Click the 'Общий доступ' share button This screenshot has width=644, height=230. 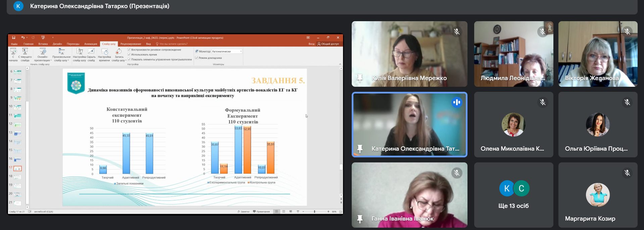click(x=328, y=44)
